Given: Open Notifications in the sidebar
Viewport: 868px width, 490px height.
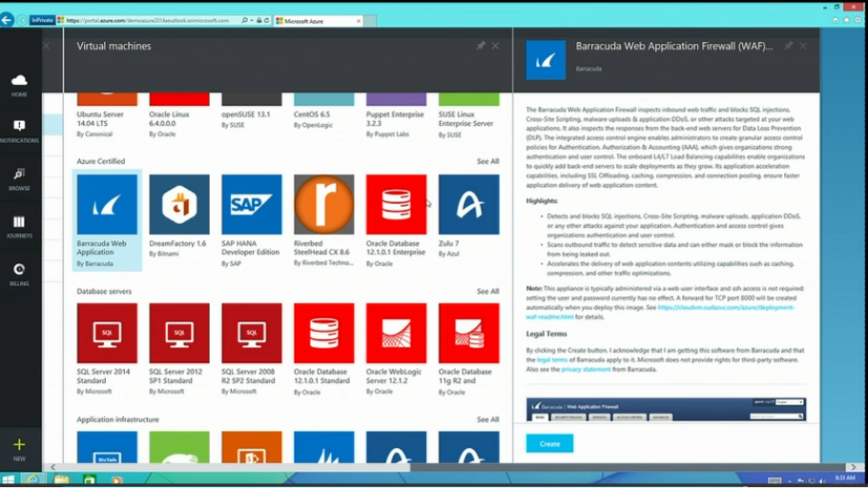Looking at the screenshot, I should [19, 132].
